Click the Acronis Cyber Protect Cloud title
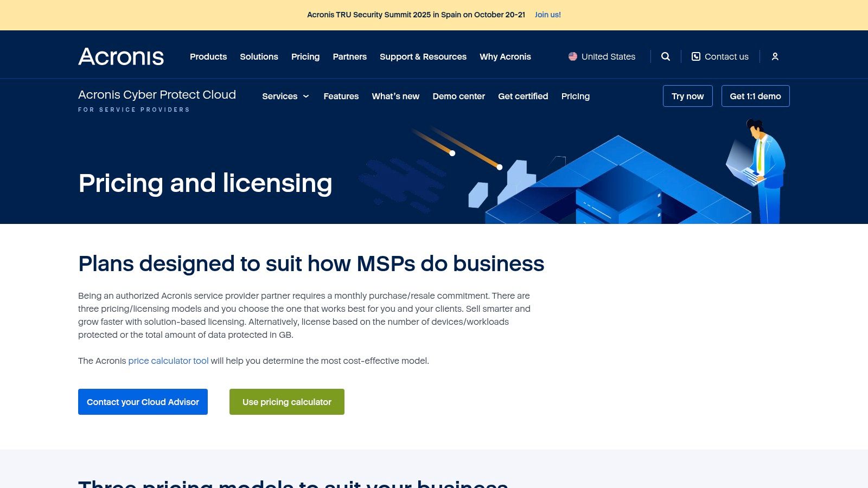 pyautogui.click(x=157, y=94)
